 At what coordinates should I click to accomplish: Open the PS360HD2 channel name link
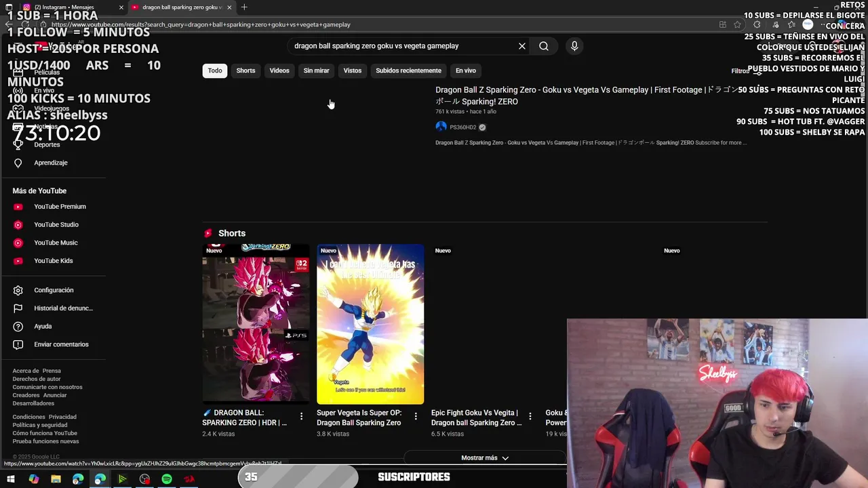click(x=463, y=127)
